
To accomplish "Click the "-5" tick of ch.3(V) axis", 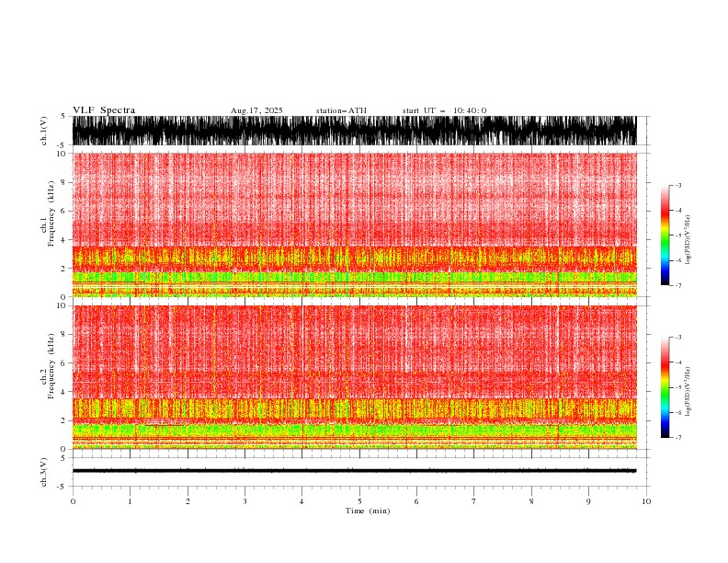I will coord(63,487).
